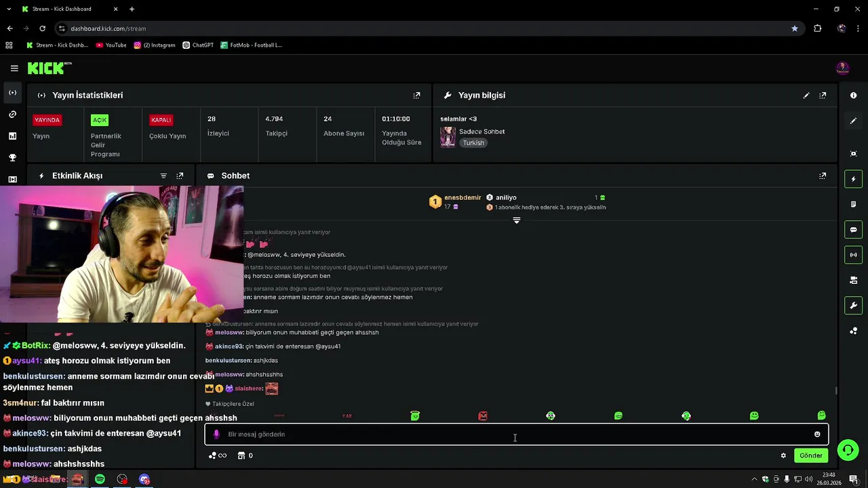
Task: Click the Turkish language tag
Action: pos(473,143)
